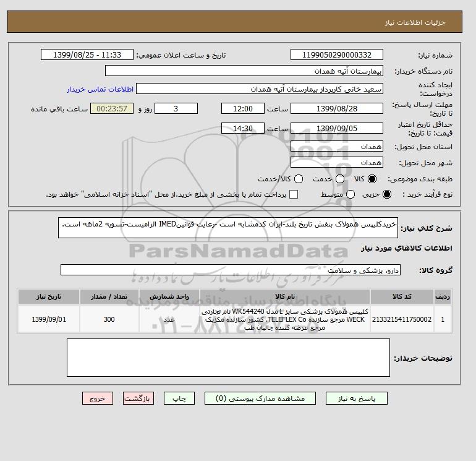This screenshot has width=476, height=461.
Task: Toggle the اسناد خزانه اسلامی payment checkbox
Action: click(x=294, y=194)
